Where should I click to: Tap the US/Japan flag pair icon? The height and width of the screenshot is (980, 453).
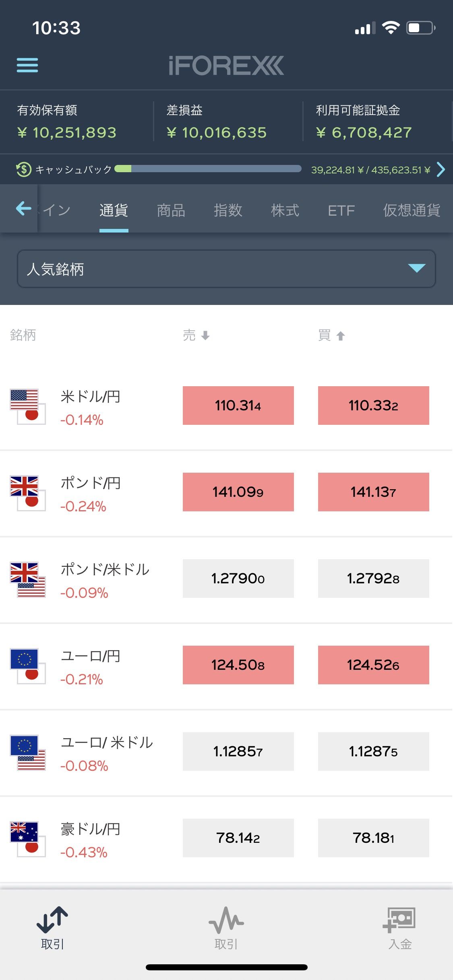click(28, 407)
